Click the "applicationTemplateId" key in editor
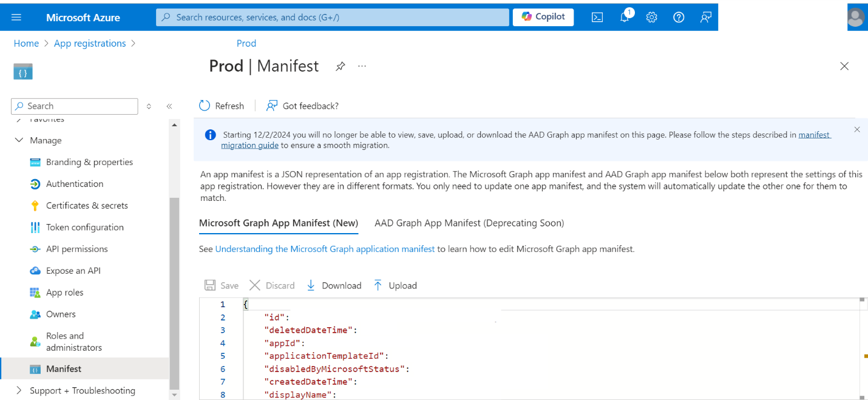 coord(326,356)
